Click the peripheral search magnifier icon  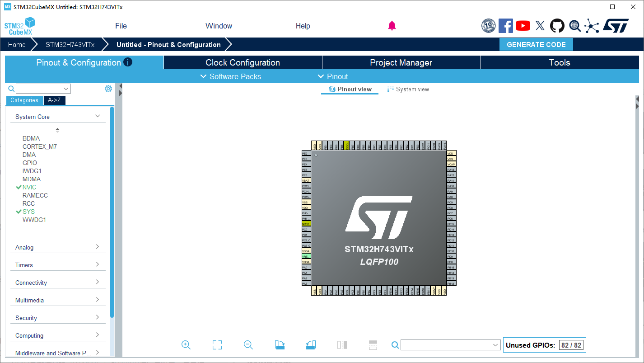(11, 89)
